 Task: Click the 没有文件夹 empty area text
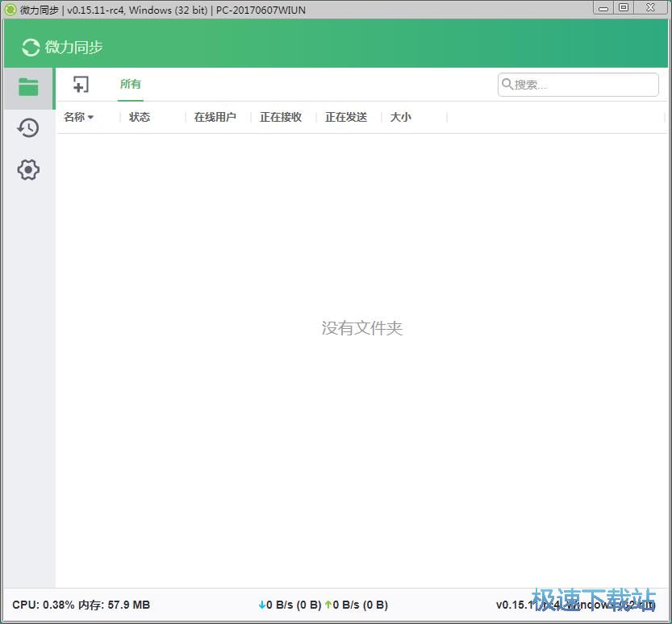362,328
